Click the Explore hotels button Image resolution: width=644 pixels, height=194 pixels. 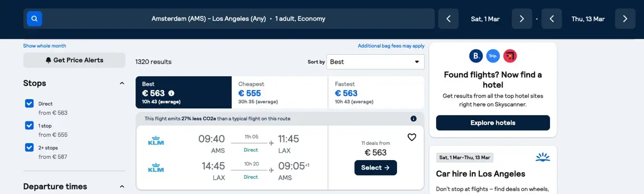pyautogui.click(x=493, y=123)
